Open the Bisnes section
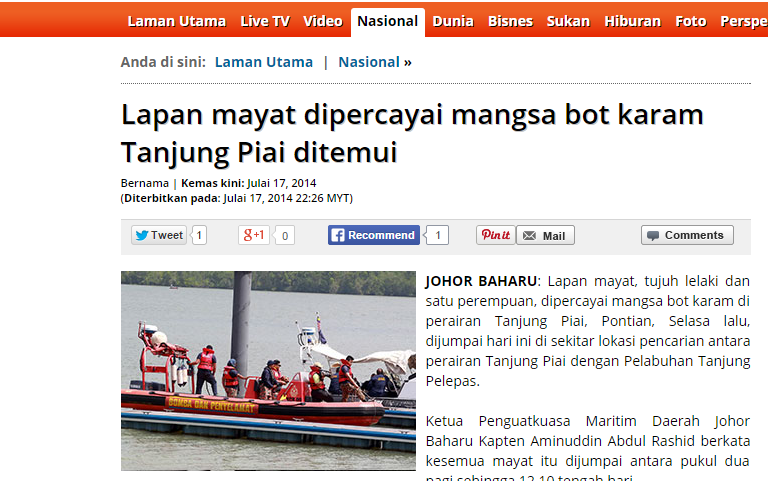This screenshot has height=481, width=768. (x=510, y=22)
